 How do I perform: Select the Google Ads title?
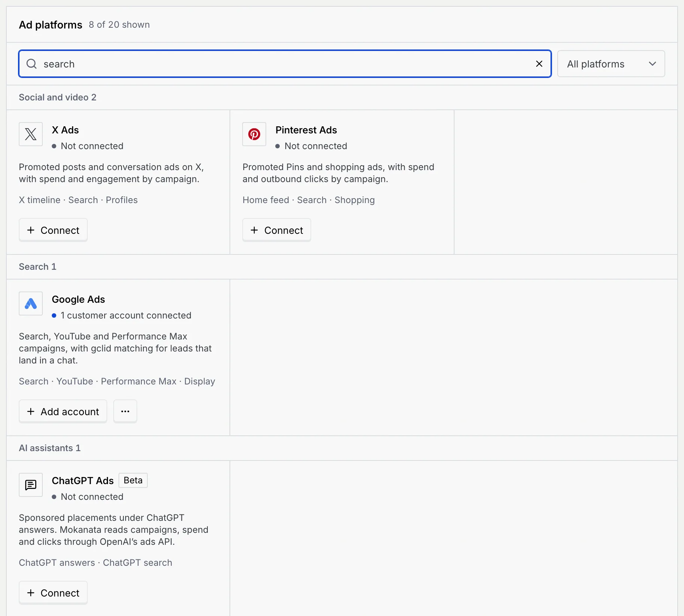78,299
